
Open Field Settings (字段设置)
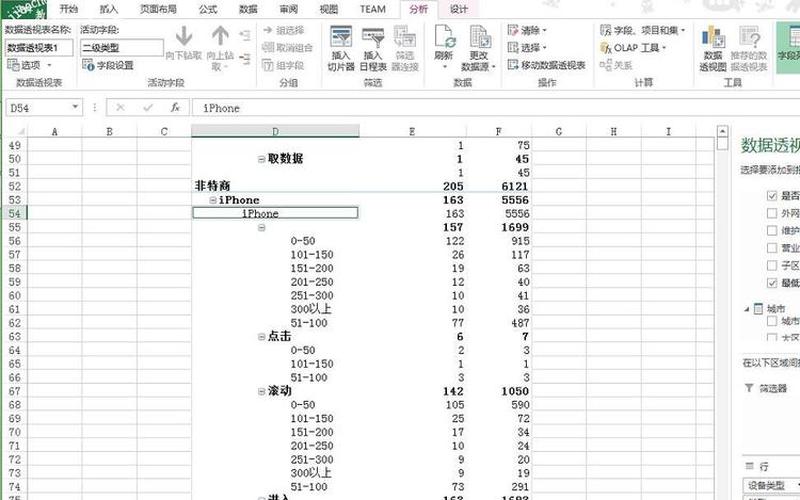tap(108, 65)
